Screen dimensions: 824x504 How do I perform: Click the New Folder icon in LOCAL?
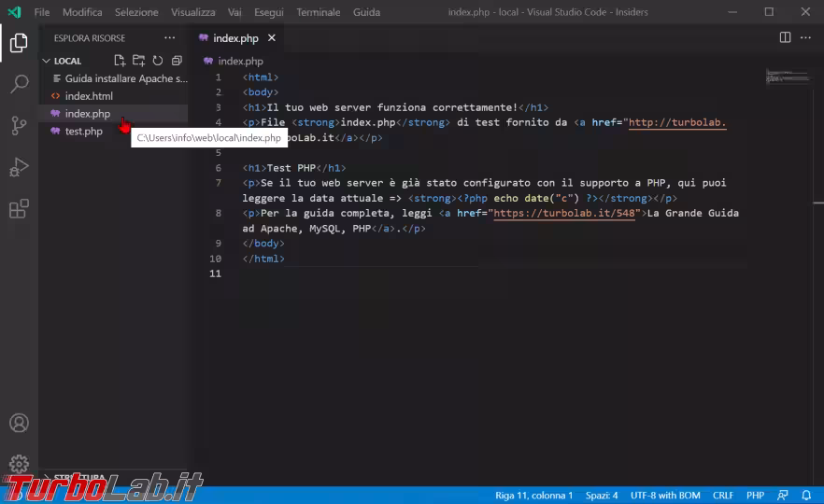(138, 61)
